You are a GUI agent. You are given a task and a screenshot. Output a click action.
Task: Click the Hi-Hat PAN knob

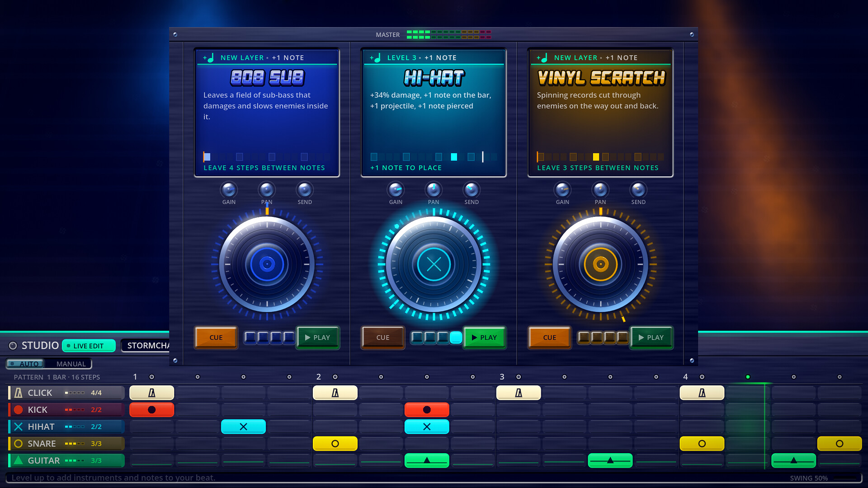[434, 190]
